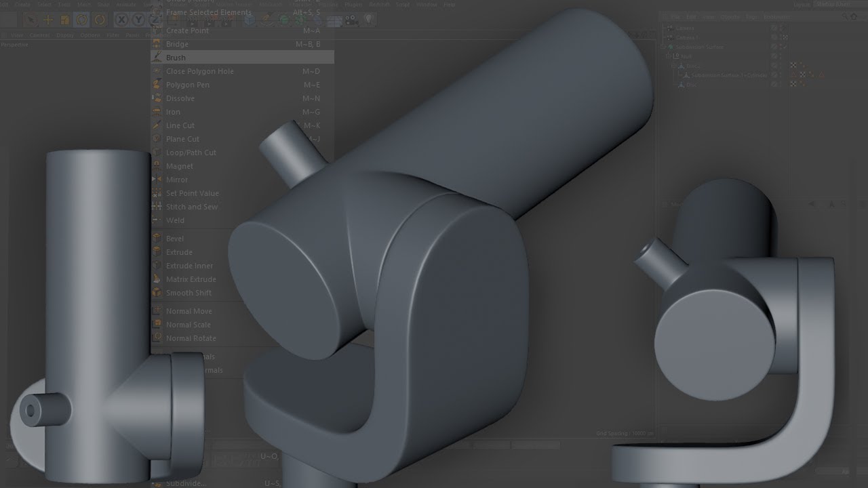
Task: Collapse the Null object tree node
Action: (x=668, y=56)
